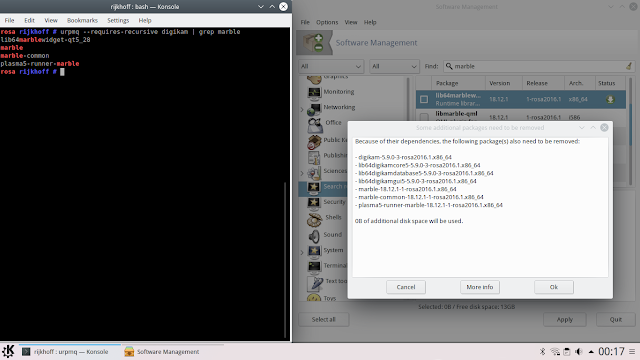This screenshot has width=640, height=360.
Task: Click the removable devices tray icon
Action: [567, 351]
